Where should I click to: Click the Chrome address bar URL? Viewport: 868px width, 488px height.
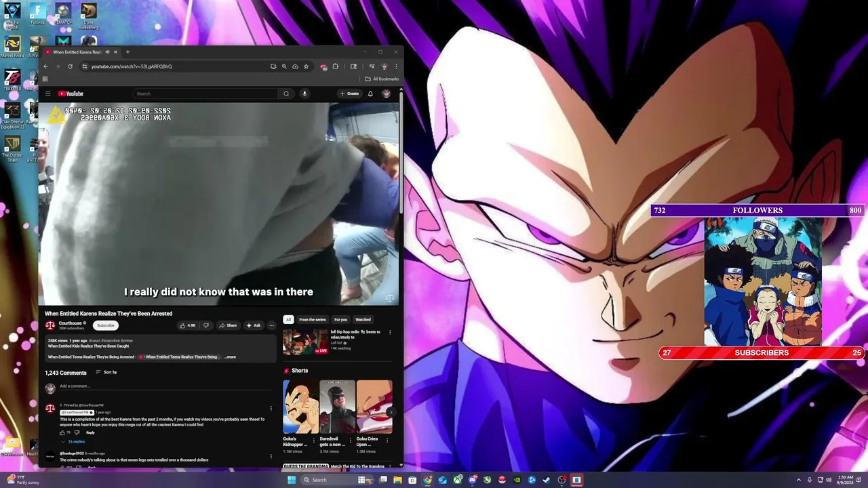(132, 66)
